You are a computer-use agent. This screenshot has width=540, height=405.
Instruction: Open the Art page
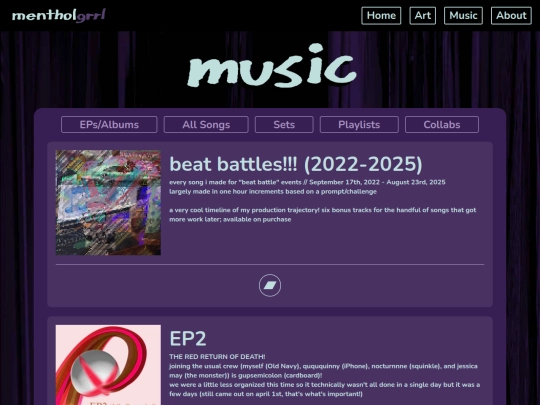(423, 15)
